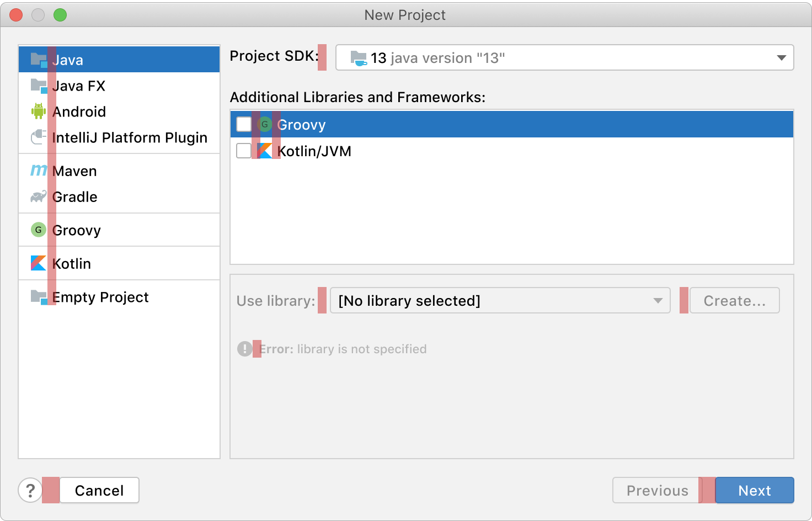Select the Maven 'm' icon

(x=39, y=171)
